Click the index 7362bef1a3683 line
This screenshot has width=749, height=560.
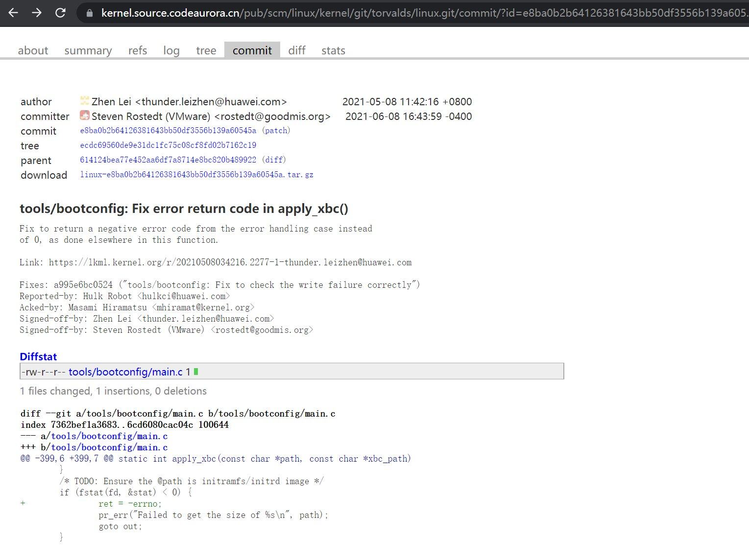point(124,425)
